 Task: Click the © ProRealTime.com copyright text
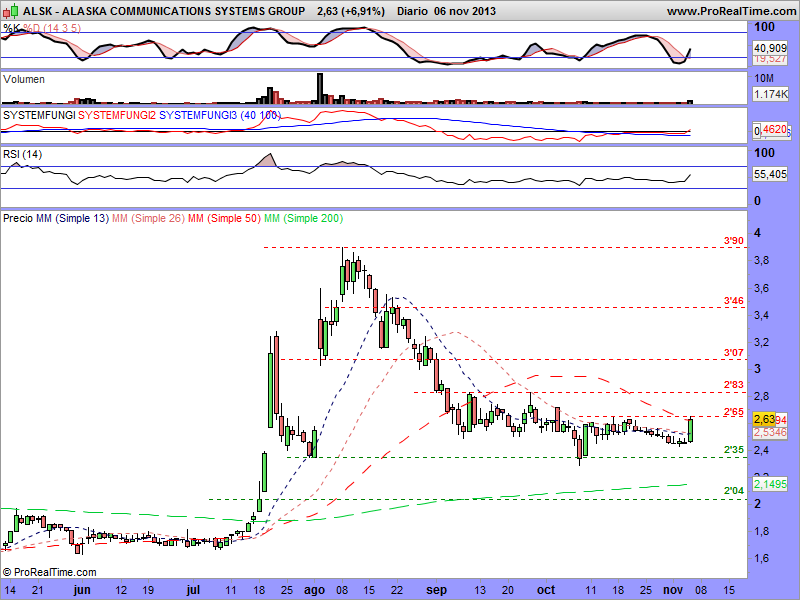tap(49, 572)
